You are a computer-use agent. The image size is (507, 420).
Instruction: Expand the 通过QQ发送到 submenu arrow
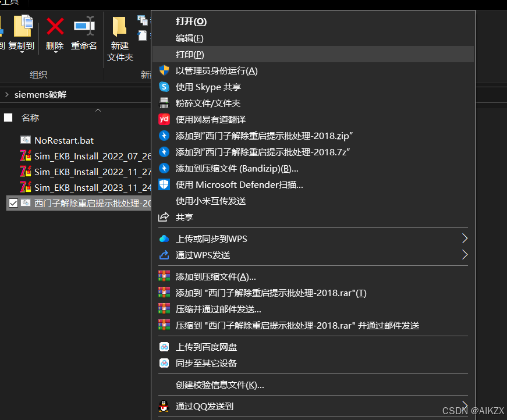click(x=465, y=406)
